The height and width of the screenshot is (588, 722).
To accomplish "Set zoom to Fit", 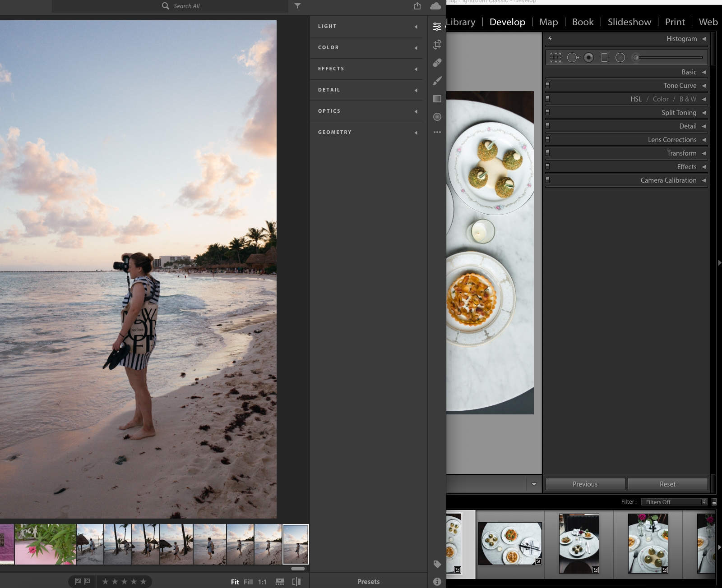I will (x=235, y=582).
